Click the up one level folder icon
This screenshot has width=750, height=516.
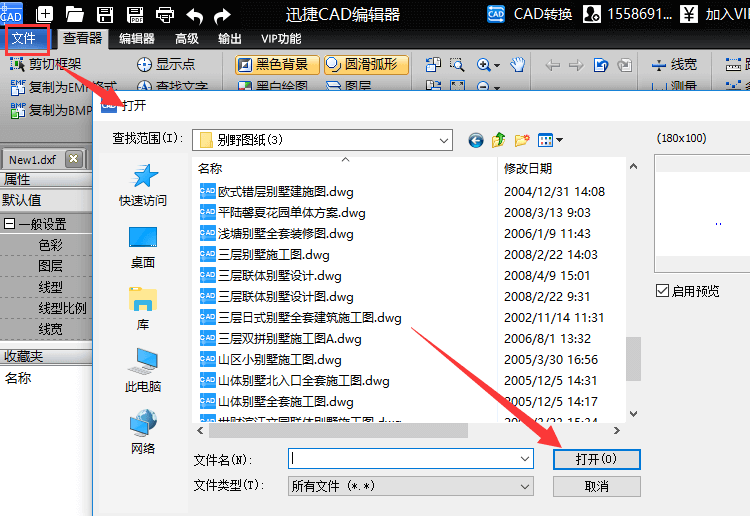498,140
